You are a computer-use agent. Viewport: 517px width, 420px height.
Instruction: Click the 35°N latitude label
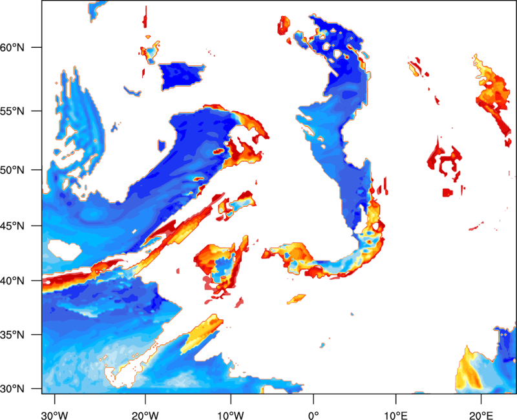coord(12,335)
